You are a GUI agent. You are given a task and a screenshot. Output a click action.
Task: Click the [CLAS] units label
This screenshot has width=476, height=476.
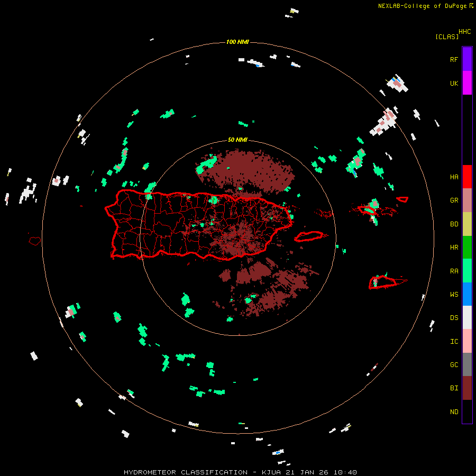[447, 36]
